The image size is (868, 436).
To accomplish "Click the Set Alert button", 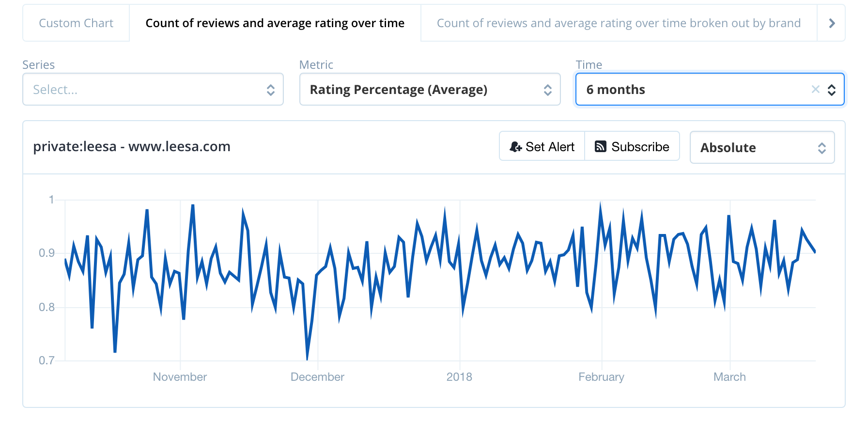I will pyautogui.click(x=541, y=146).
